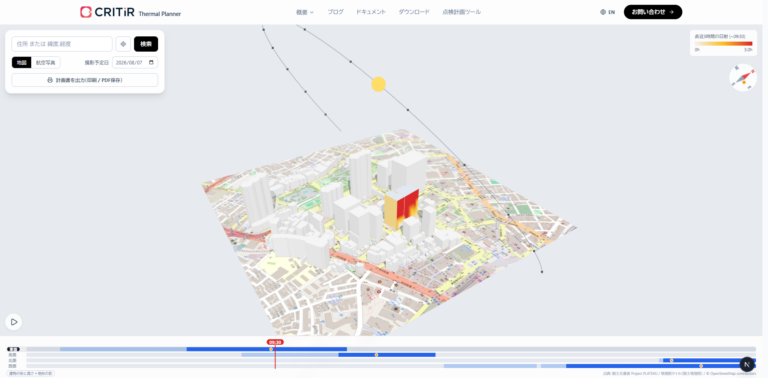This screenshot has height=378, width=768.
Task: Open the round N badge at bottom right
Action: click(x=746, y=364)
